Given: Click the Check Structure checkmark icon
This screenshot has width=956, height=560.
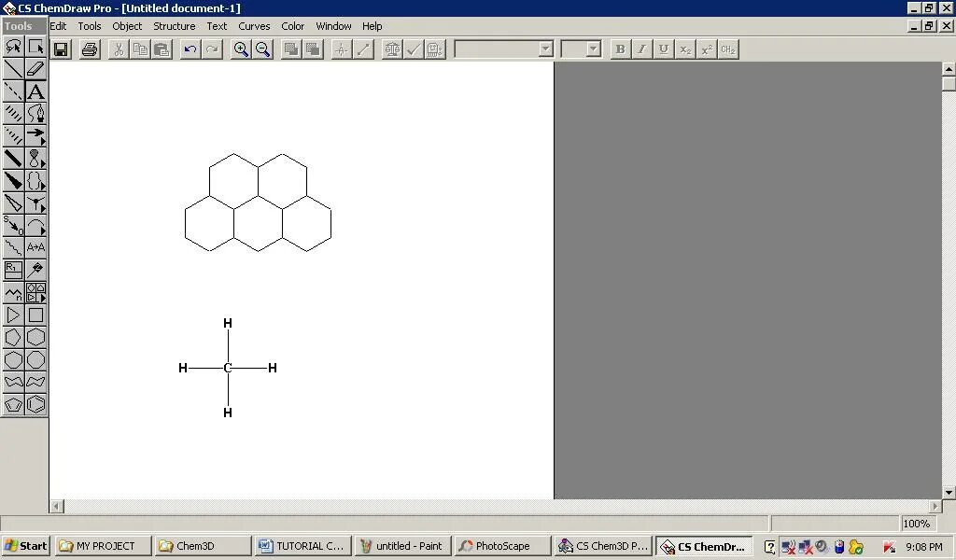Looking at the screenshot, I should tap(414, 49).
